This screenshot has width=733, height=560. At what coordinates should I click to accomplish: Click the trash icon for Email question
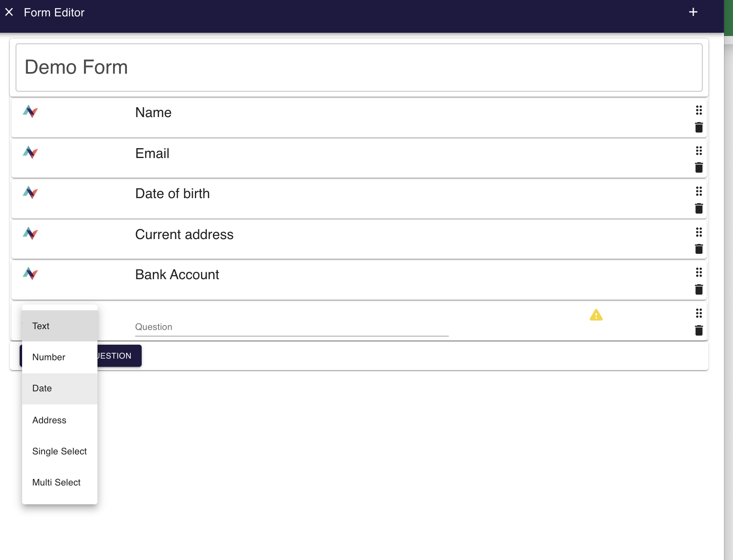click(x=699, y=167)
